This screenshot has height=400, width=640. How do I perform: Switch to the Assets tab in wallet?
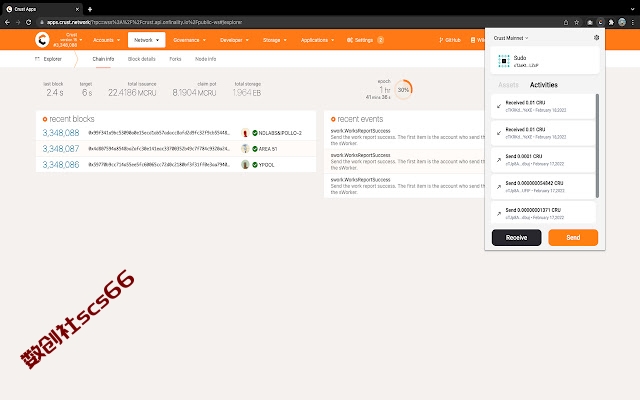pos(508,85)
